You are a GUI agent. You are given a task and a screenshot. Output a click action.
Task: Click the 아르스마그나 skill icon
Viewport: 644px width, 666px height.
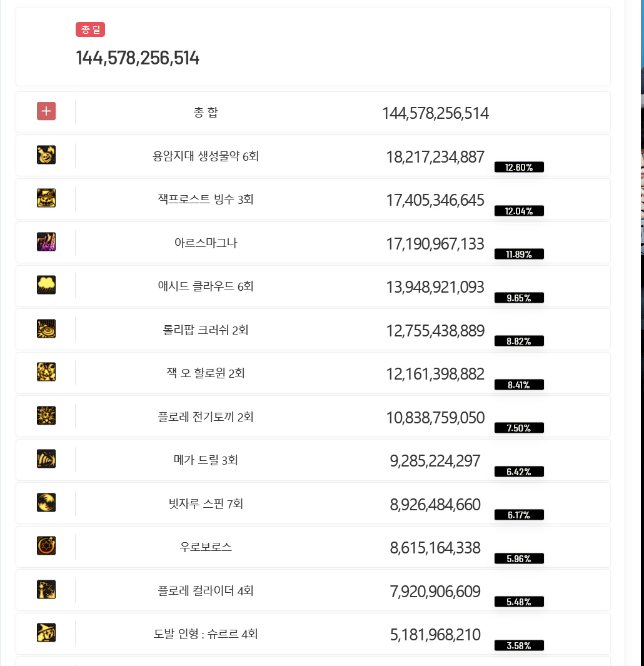pos(46,241)
